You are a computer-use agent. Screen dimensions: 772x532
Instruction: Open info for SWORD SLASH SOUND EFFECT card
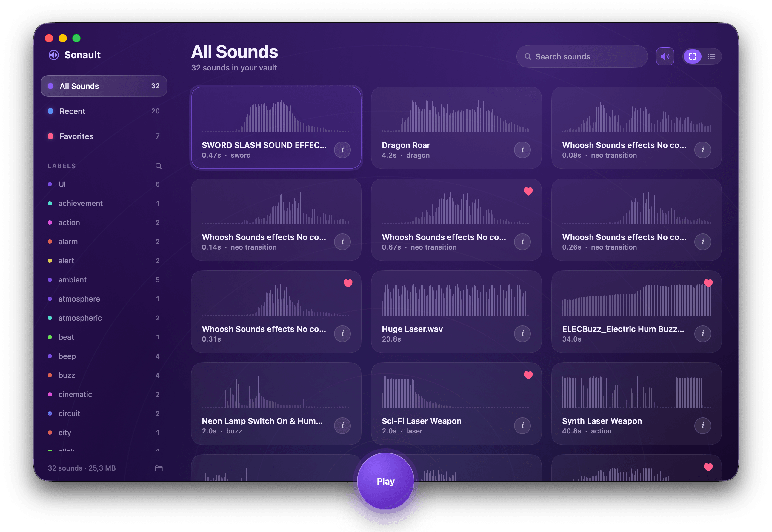(x=342, y=150)
